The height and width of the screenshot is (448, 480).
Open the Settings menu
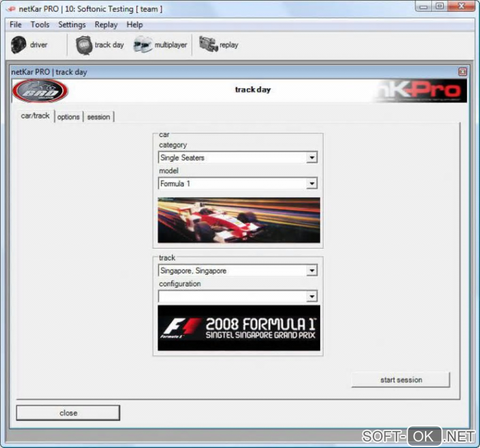tap(72, 24)
